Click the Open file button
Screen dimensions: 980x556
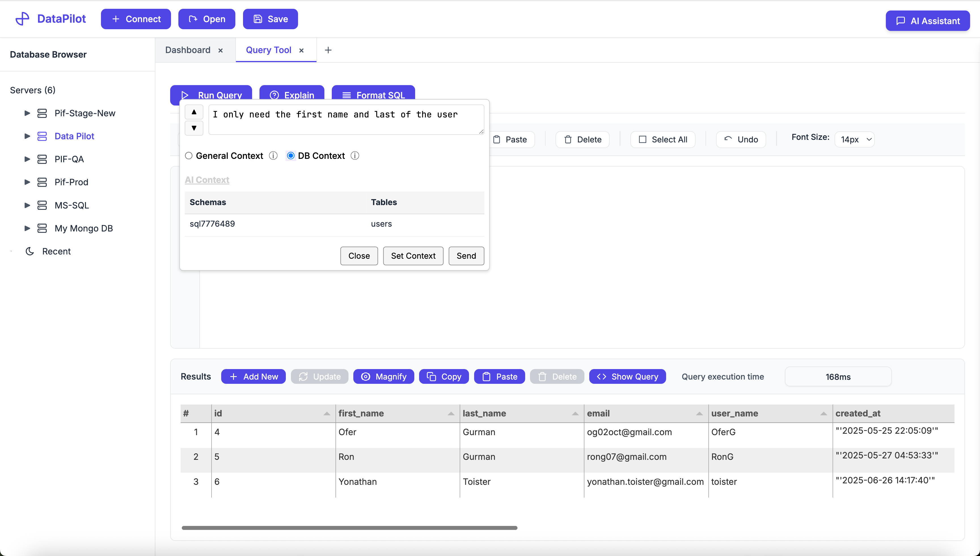pyautogui.click(x=207, y=19)
